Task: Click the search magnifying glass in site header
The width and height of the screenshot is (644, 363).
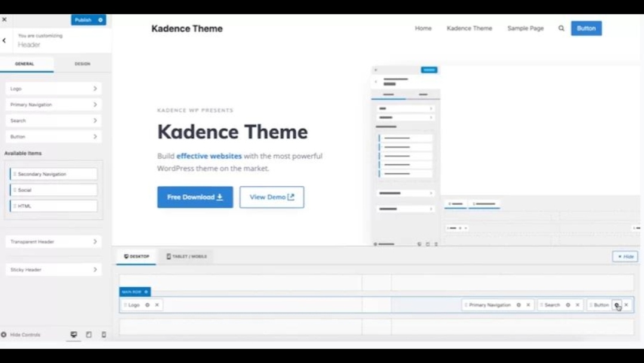Action: [x=561, y=28]
